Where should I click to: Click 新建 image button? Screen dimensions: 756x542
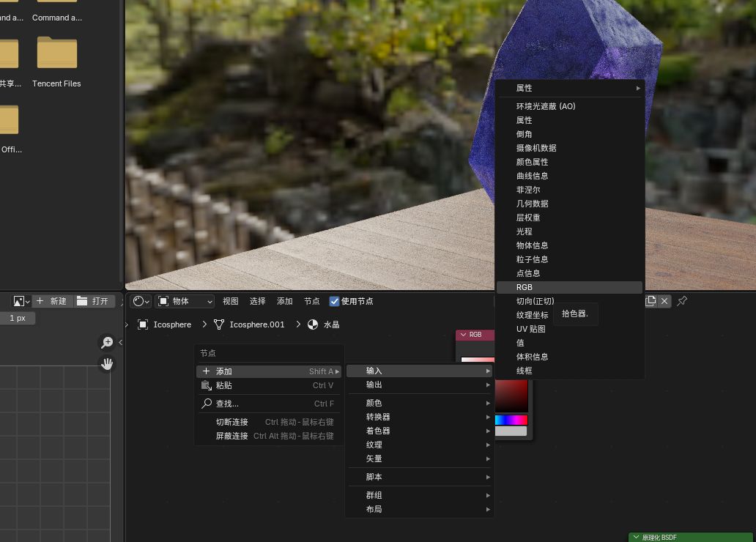pyautogui.click(x=53, y=301)
